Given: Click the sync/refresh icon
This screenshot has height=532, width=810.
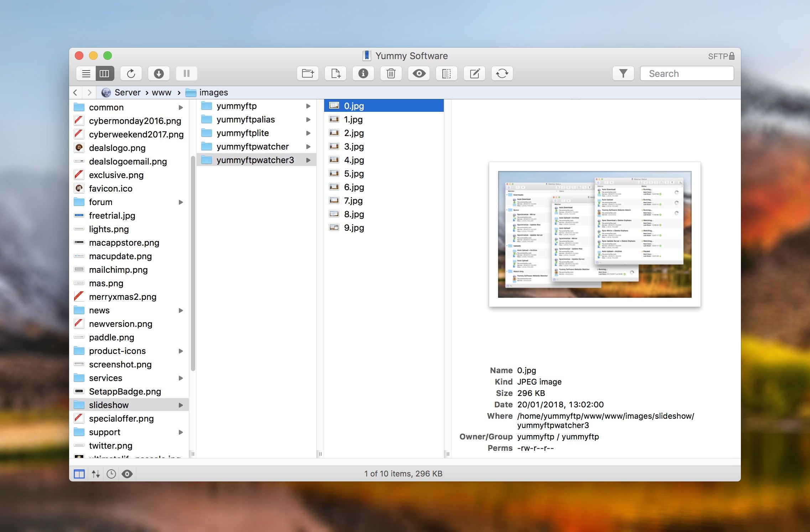Looking at the screenshot, I should (x=502, y=73).
